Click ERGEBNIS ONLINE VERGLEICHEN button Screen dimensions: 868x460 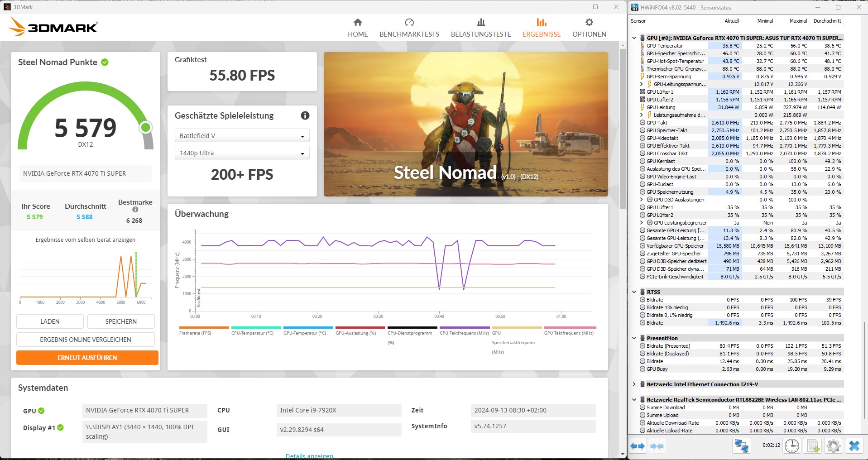86,340
